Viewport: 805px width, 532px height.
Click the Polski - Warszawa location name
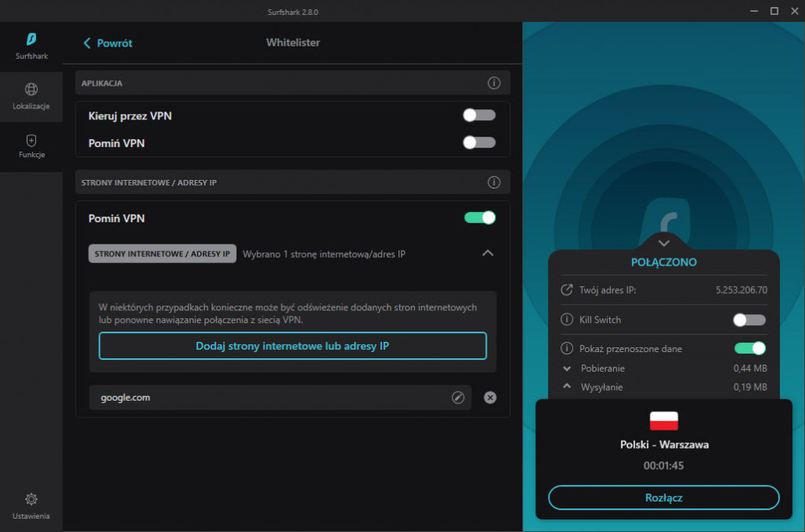(664, 445)
